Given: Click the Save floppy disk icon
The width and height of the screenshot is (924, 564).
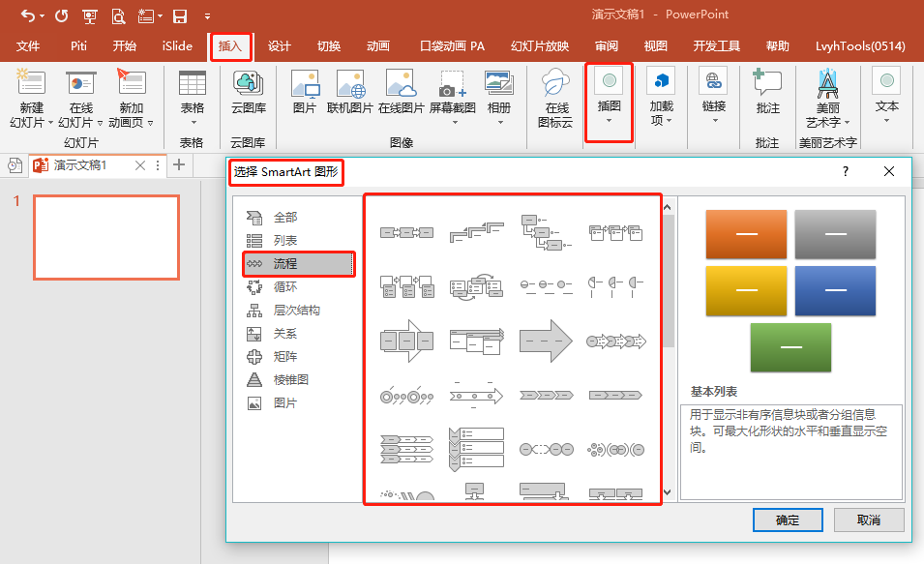Looking at the screenshot, I should tap(180, 16).
